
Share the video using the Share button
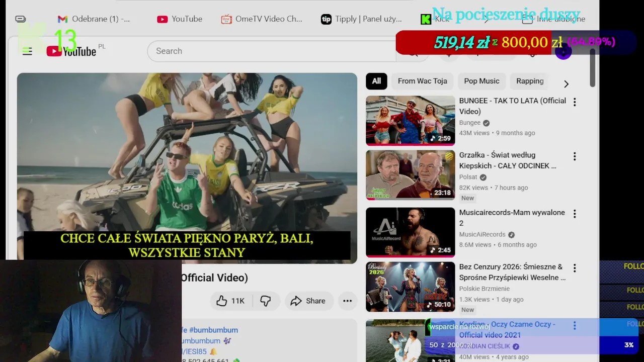[308, 301]
